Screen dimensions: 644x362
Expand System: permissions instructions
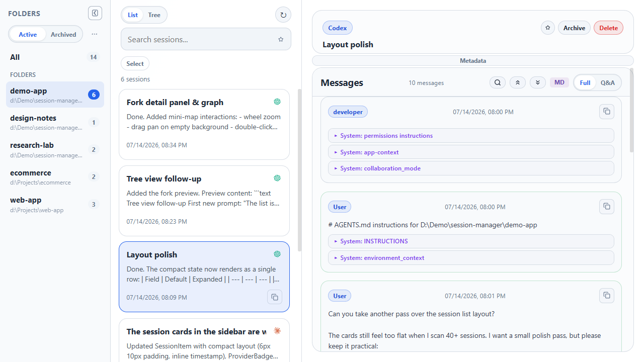coord(471,136)
